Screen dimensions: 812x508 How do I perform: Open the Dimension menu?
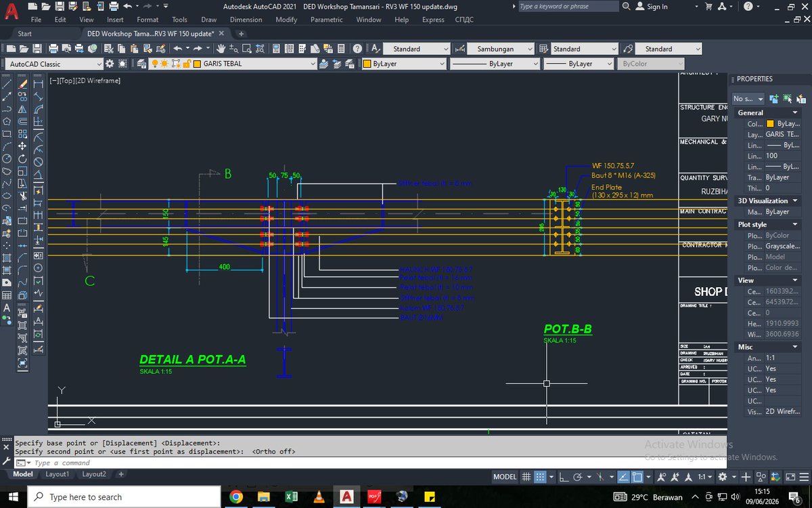click(x=246, y=20)
